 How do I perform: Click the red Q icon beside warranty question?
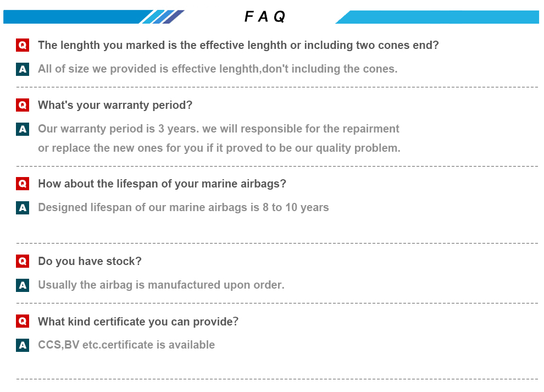pos(22,105)
